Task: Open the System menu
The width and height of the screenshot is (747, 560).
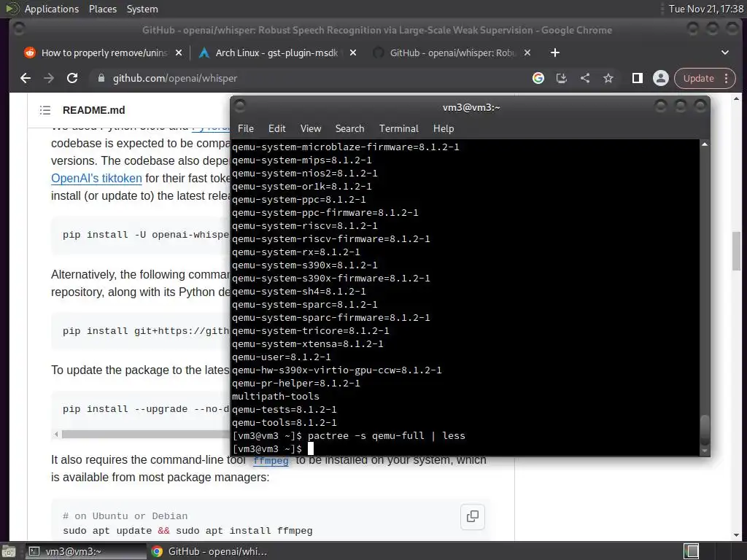Action: (x=142, y=9)
